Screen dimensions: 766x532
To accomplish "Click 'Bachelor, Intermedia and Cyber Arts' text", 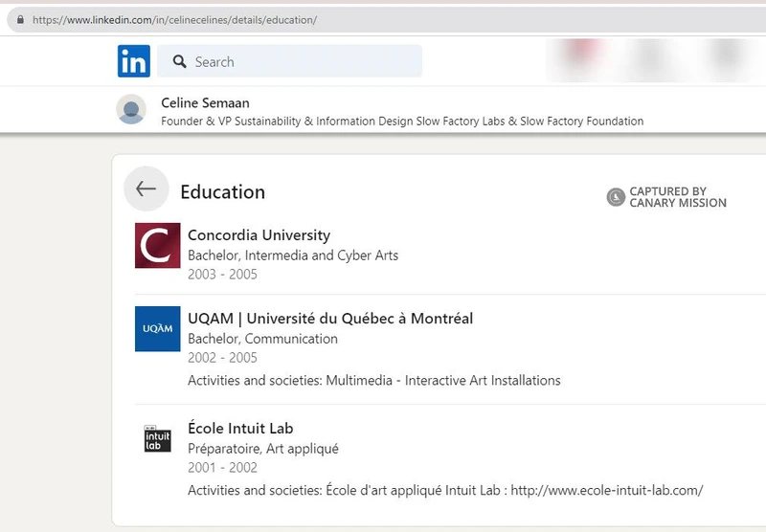I will tap(293, 255).
